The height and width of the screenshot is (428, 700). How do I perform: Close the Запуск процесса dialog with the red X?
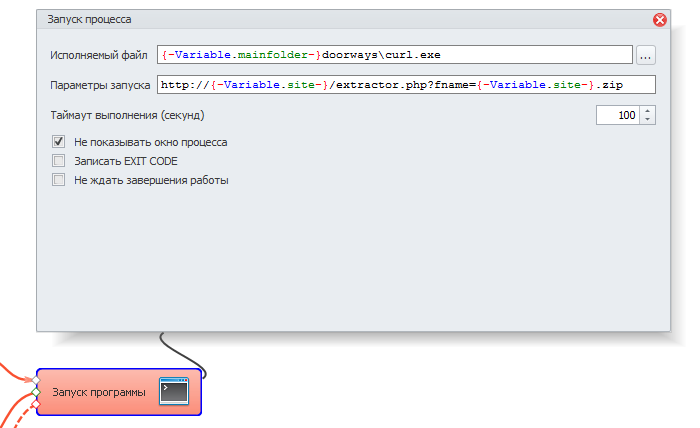(660, 19)
